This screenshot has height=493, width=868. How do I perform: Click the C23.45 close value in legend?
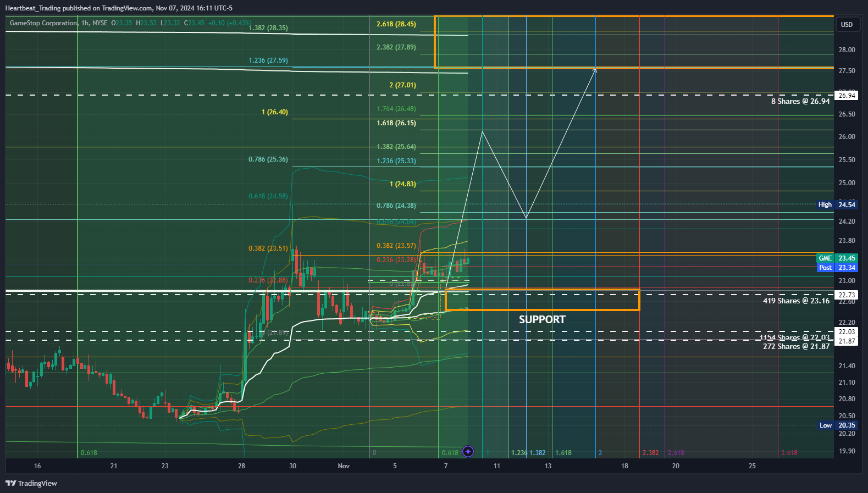pos(194,23)
